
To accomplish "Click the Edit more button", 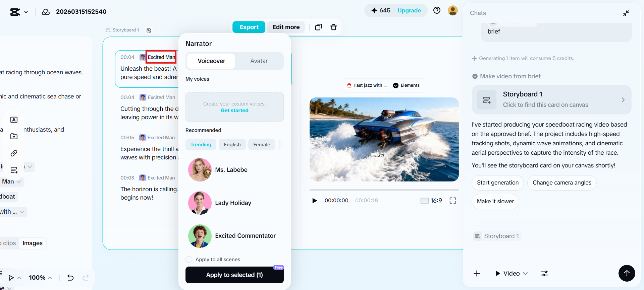I will point(286,27).
